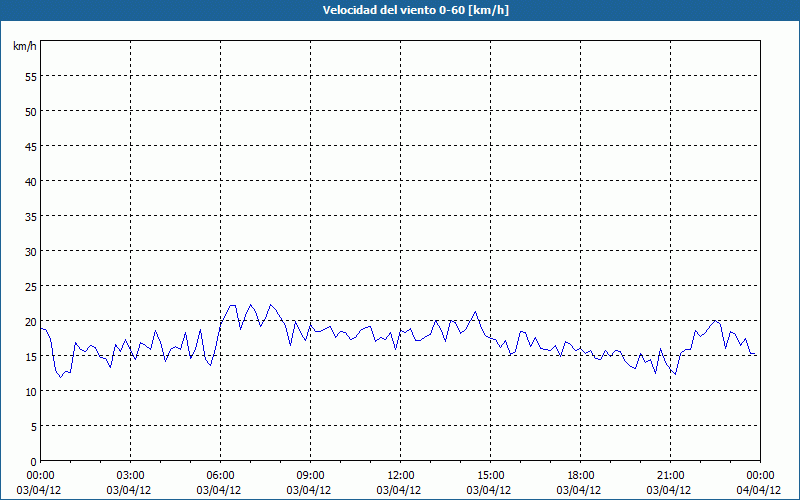Click the 03/04/12 date under 18:00
The image size is (800, 500).
(579, 490)
